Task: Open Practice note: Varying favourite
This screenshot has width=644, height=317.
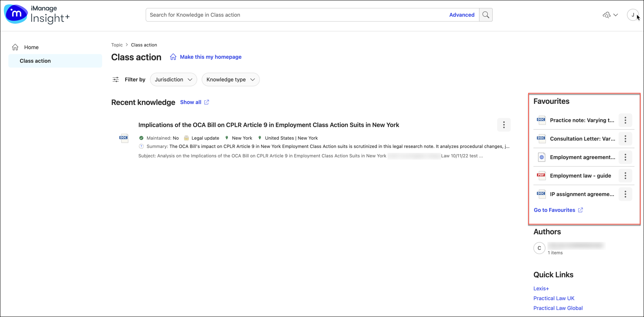Action: [582, 120]
